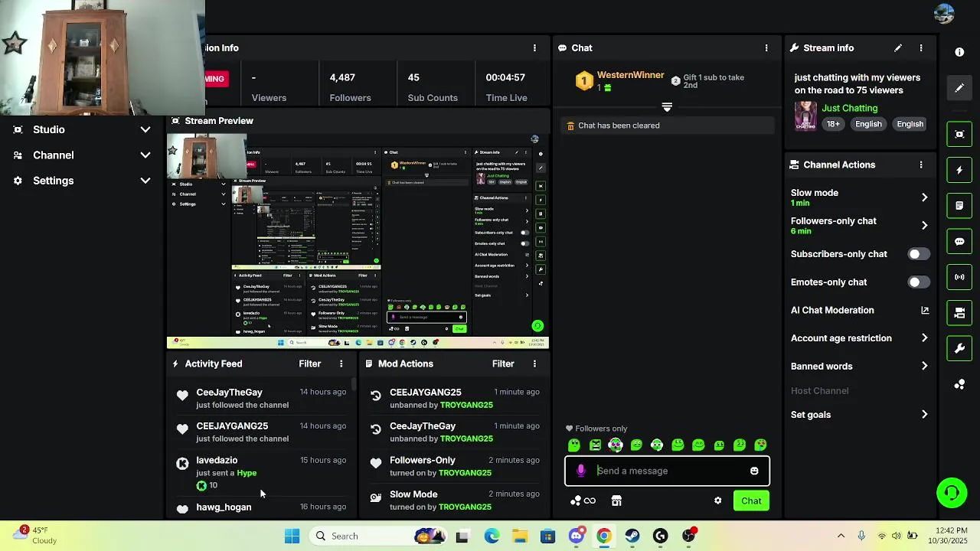Open Steam from the taskbar
Image resolution: width=980 pixels, height=551 pixels.
[632, 536]
